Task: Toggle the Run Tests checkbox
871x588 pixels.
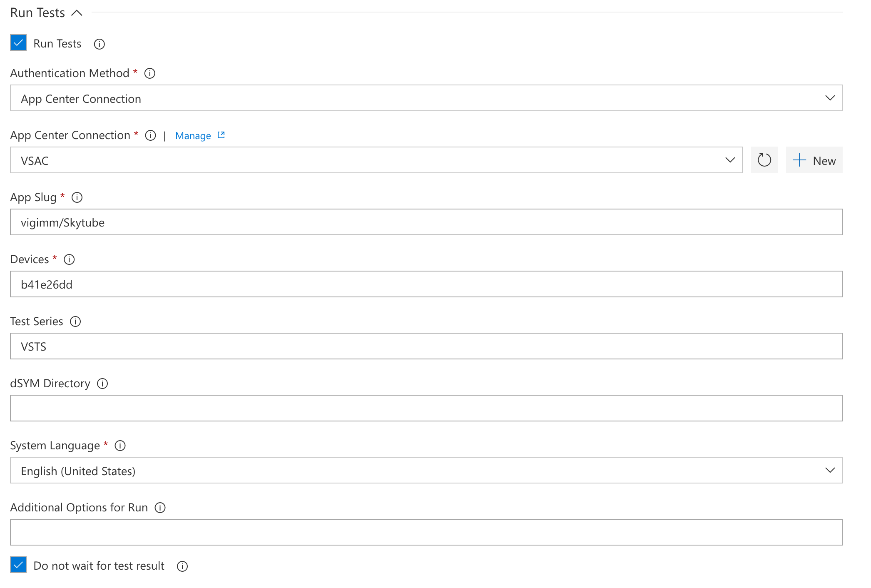Action: point(17,43)
